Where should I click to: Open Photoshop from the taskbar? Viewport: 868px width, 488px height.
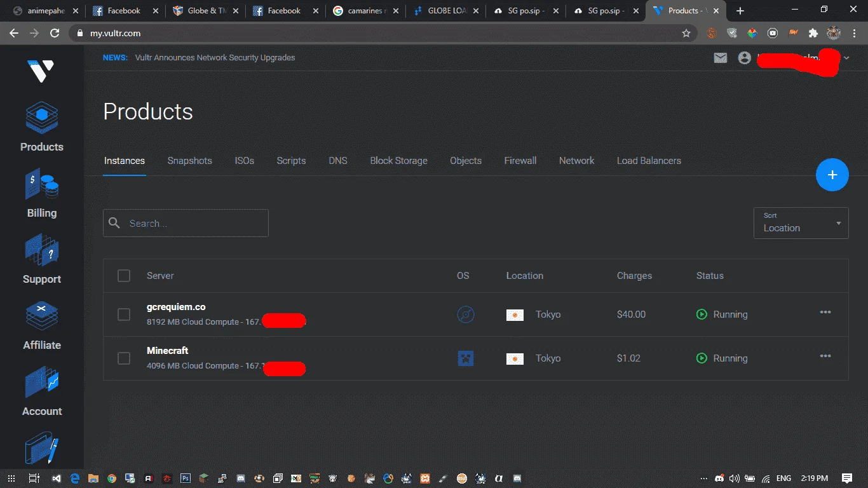(186, 478)
